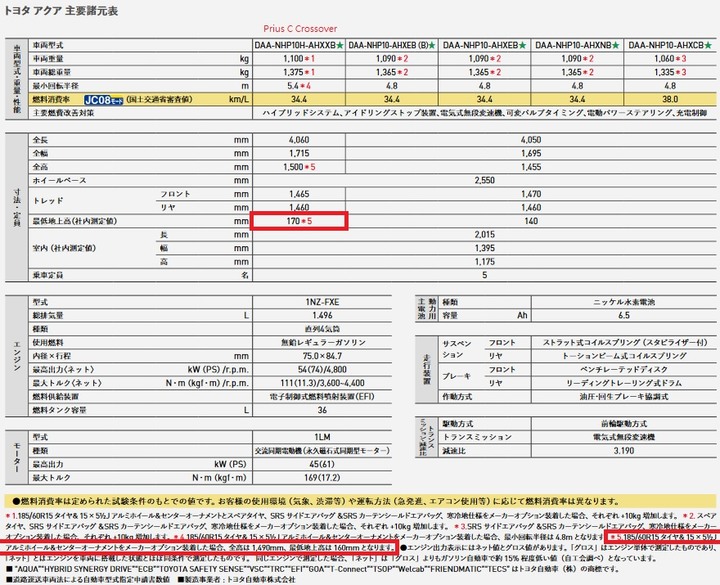Viewport: 720px width, 585px height.
Task: Click motor type value 1LM
Action: click(x=322, y=437)
